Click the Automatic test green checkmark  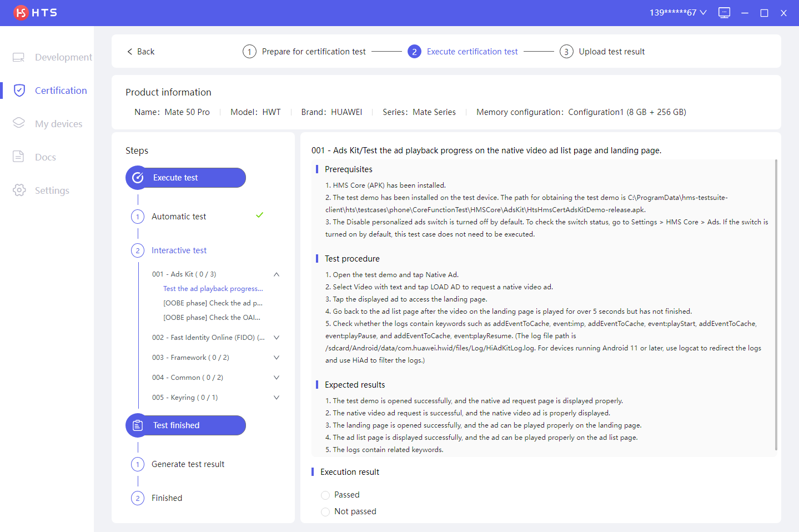259,215
